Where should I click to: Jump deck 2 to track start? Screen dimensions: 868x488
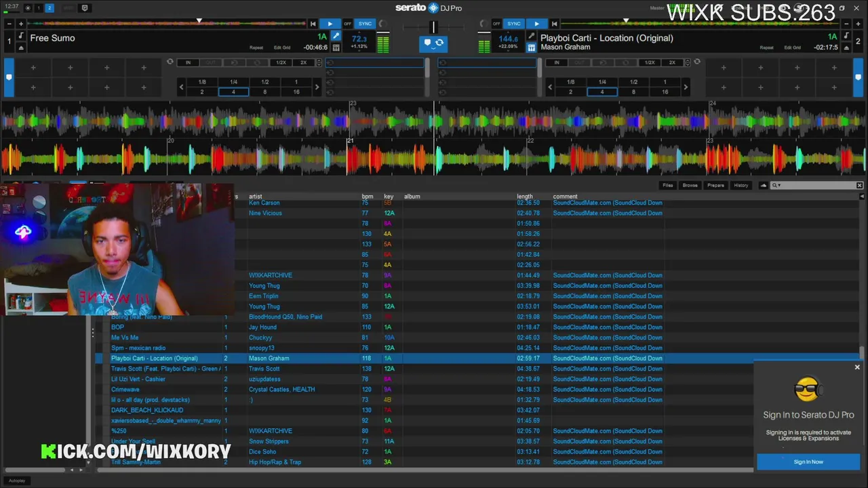(x=554, y=24)
